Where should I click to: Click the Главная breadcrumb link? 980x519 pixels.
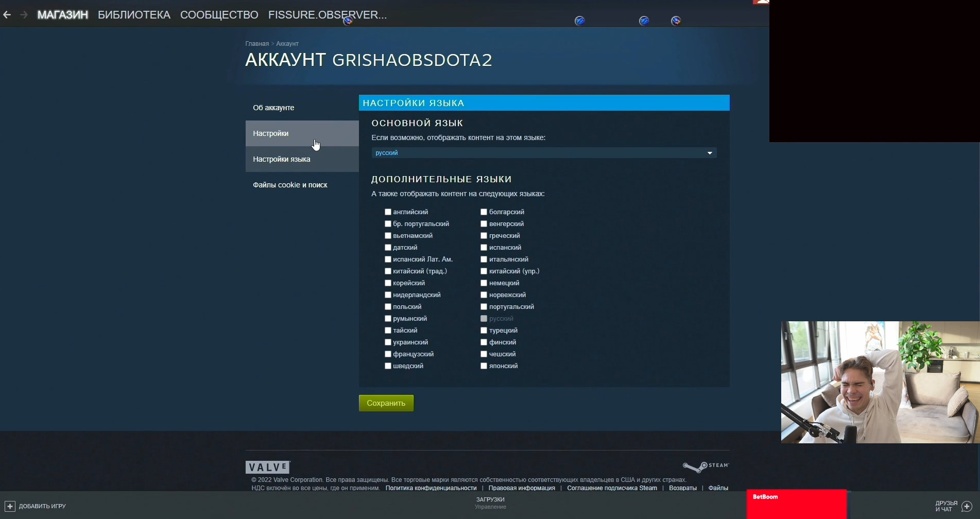[x=257, y=44]
